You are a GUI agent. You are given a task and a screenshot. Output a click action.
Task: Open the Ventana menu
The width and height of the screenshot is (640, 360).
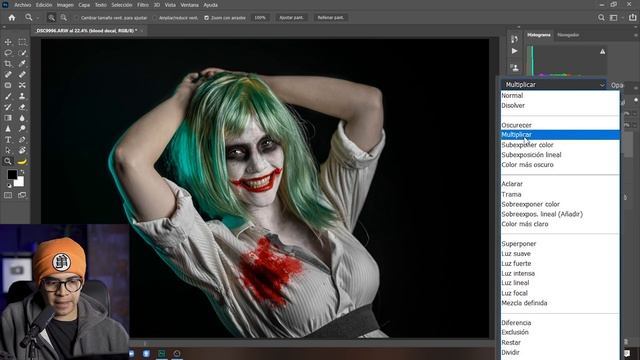click(189, 5)
